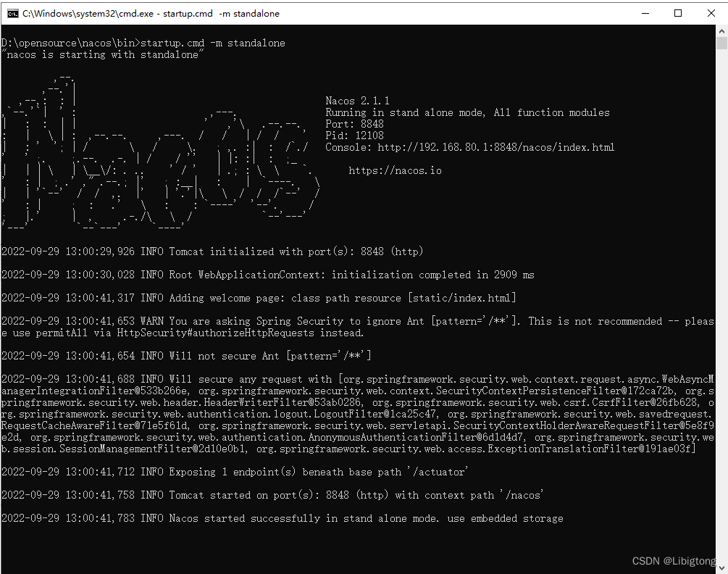Click 'Nacos started successfully' log line

pos(283,518)
